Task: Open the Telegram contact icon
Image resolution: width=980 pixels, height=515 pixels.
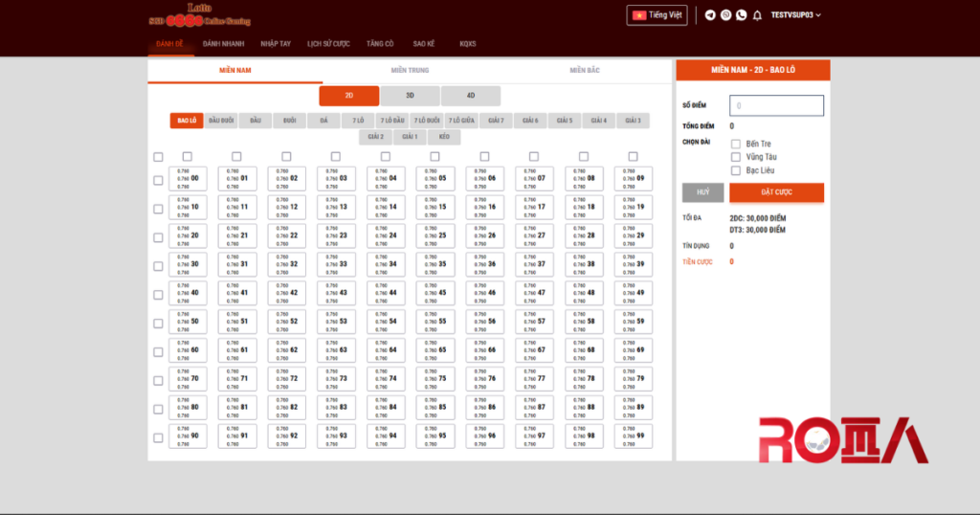Action: click(710, 15)
